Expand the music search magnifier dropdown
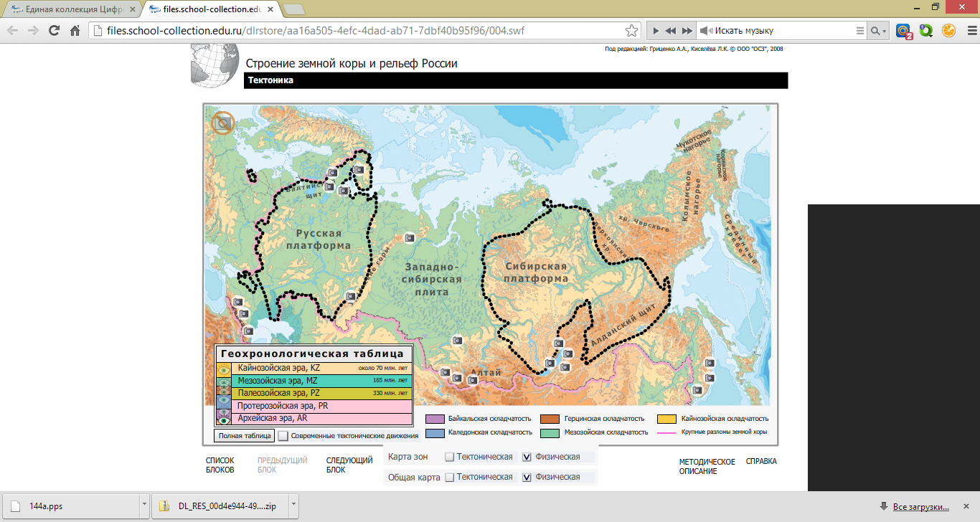980x522 pixels. click(x=878, y=31)
